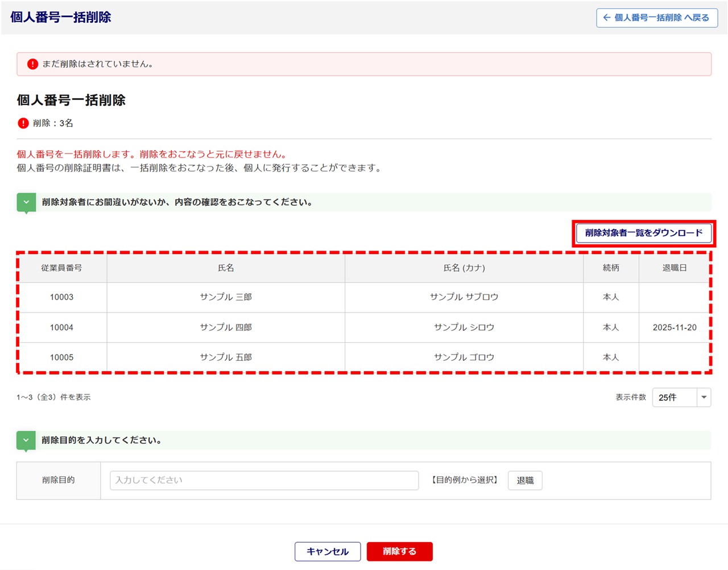Click the キャンセル button
The image size is (728, 570).
328,551
